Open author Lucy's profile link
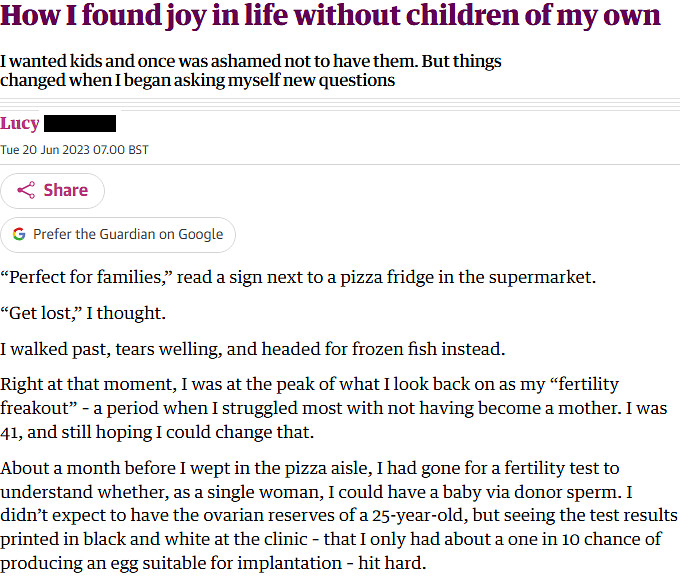The height and width of the screenshot is (583, 689). 20,124
